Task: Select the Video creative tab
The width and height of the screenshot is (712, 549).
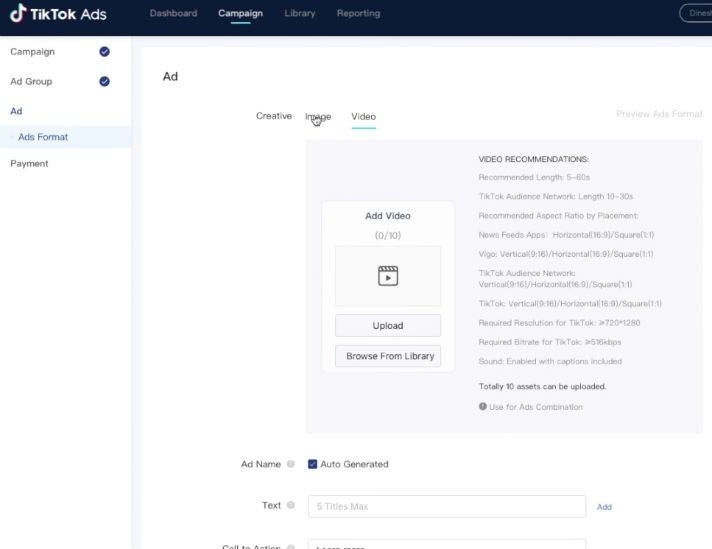Action: 363,116
